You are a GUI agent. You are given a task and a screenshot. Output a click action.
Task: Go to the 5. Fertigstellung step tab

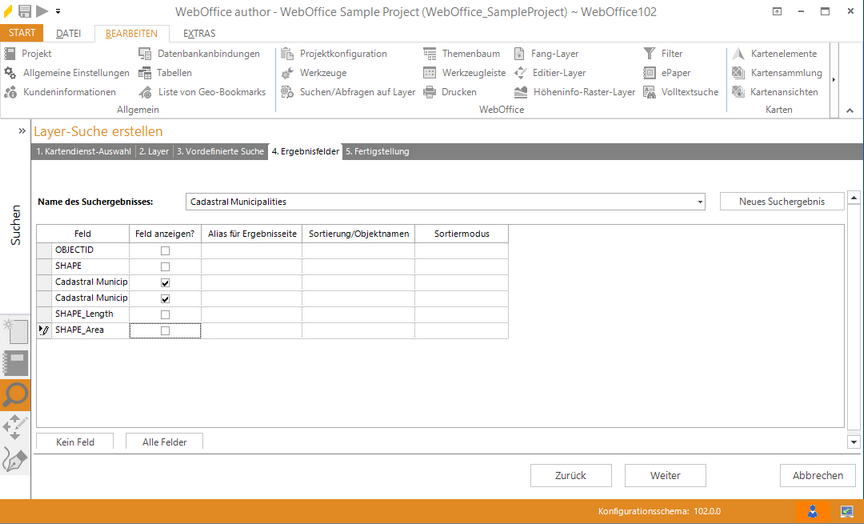pos(377,152)
